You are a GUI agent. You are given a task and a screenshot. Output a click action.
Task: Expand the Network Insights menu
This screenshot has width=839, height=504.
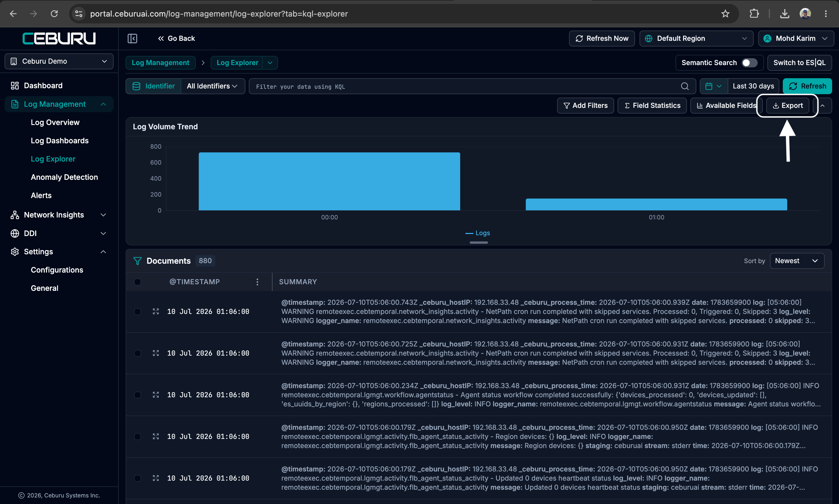(x=59, y=215)
